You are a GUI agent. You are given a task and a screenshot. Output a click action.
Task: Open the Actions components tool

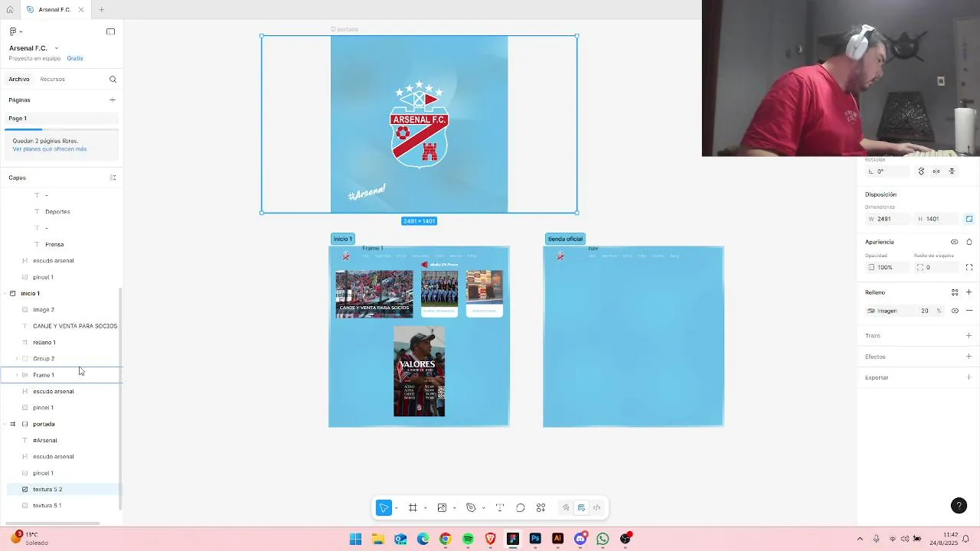click(541, 508)
